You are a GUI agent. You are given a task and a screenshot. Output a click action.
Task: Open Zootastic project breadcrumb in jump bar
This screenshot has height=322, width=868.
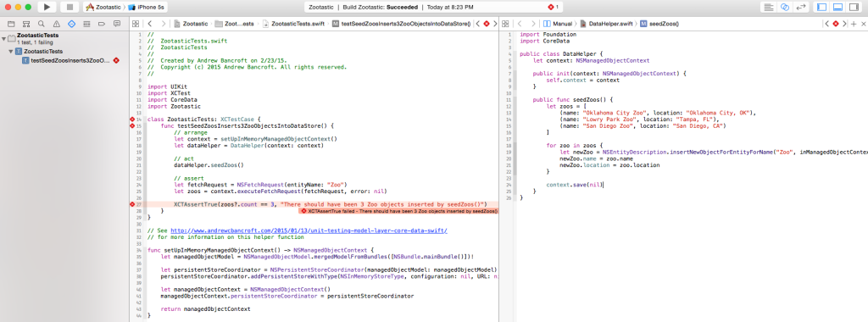(192, 24)
